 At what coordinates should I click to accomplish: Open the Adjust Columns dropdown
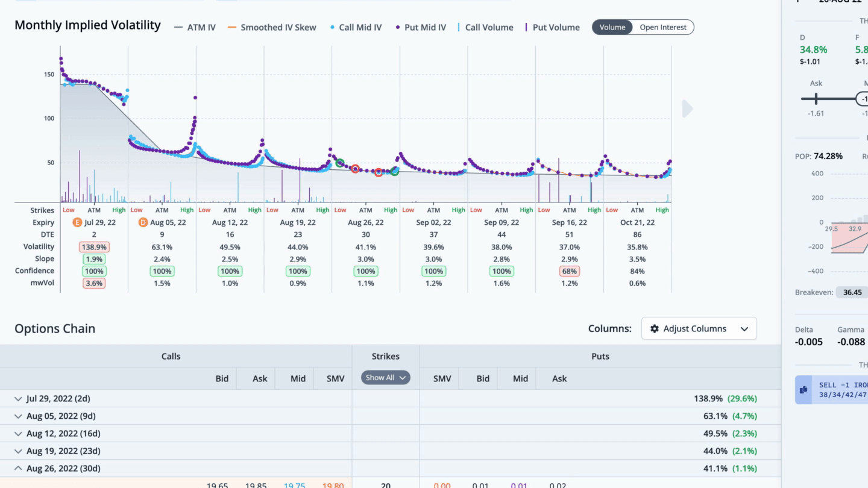[699, 329]
